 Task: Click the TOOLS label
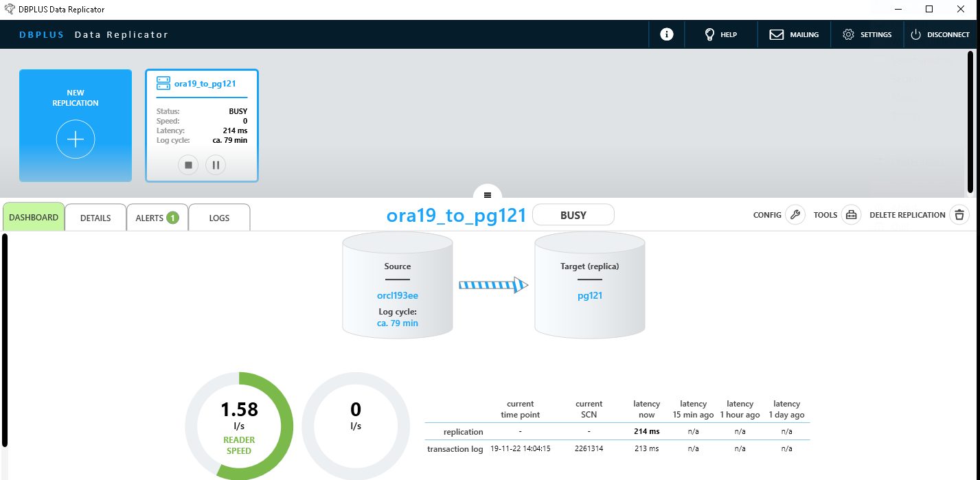(825, 215)
